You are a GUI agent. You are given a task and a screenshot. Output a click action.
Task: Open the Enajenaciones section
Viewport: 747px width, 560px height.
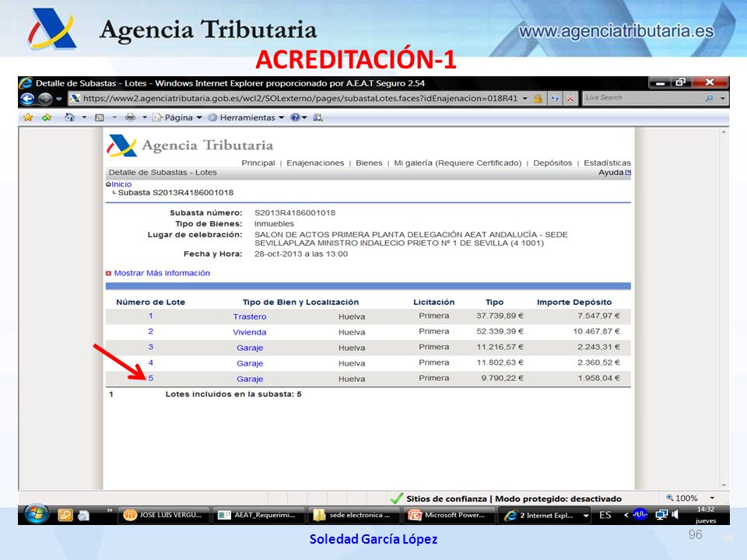pos(315,163)
